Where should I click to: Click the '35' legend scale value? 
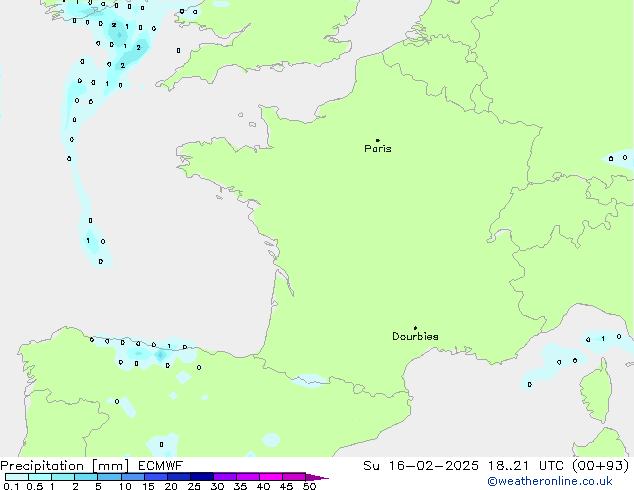[x=240, y=486]
